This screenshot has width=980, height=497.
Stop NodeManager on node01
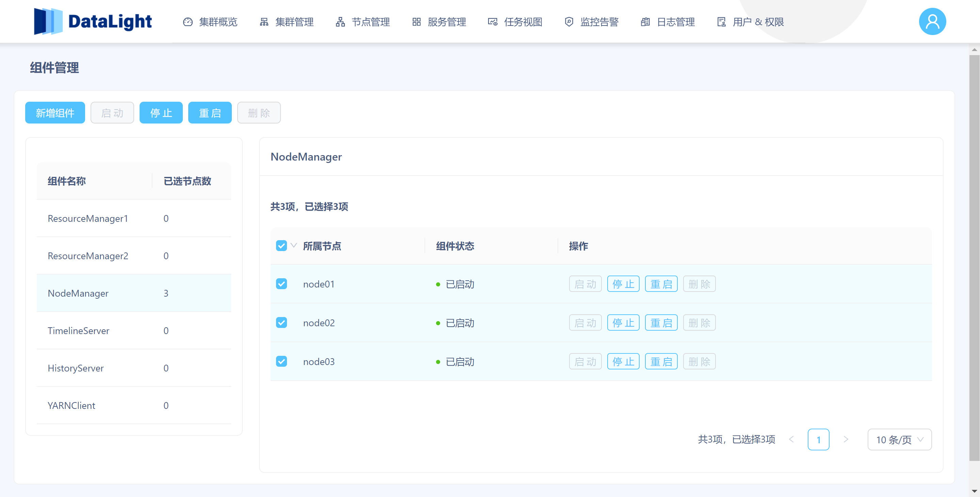[x=623, y=284]
